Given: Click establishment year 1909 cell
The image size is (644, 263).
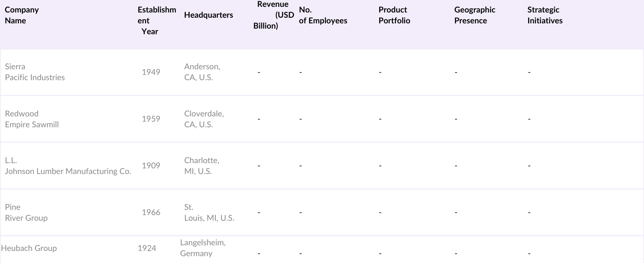Looking at the screenshot, I should [x=151, y=166].
